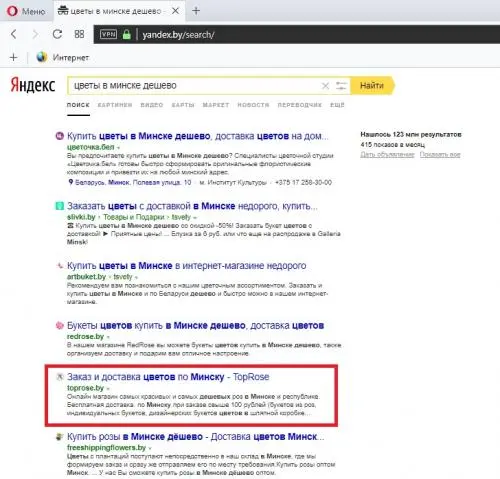Switch to the Карты tab
500x479 pixels.
coord(183,105)
